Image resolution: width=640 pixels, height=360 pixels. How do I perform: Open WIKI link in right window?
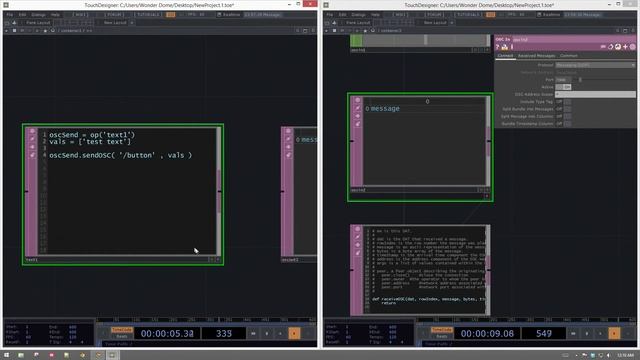pos(400,15)
